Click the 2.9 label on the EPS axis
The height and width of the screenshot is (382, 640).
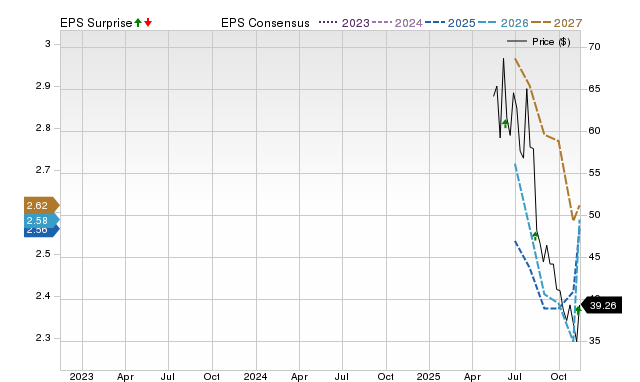[43, 86]
